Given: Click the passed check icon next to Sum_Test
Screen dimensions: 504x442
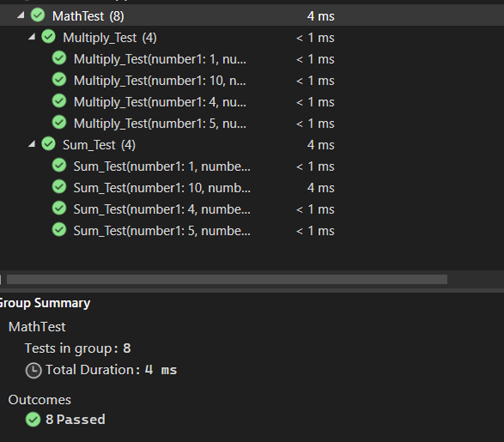Looking at the screenshot, I should coord(47,144).
